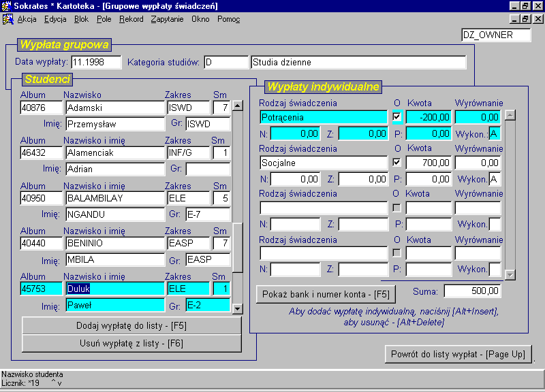
Task: Click Usuń wypłatę z listy button
Action: [x=131, y=344]
